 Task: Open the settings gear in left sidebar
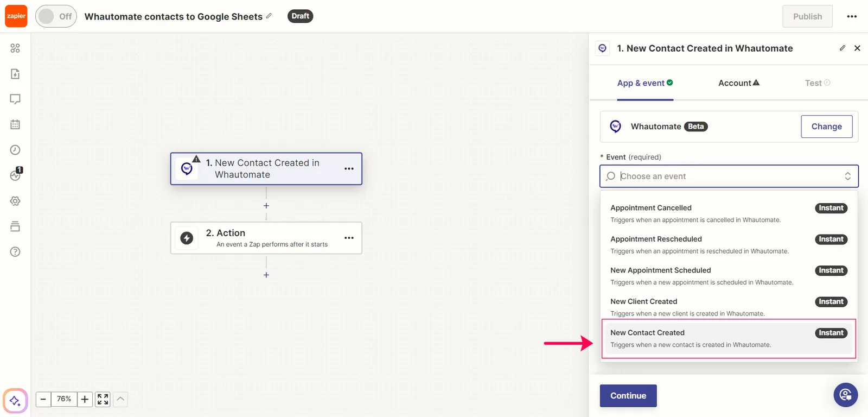point(15,201)
